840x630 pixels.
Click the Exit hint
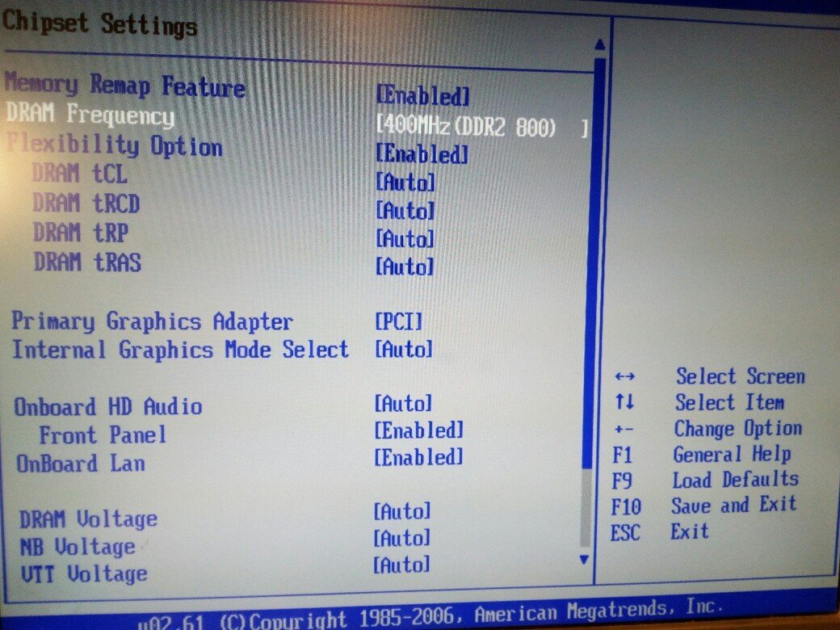690,531
